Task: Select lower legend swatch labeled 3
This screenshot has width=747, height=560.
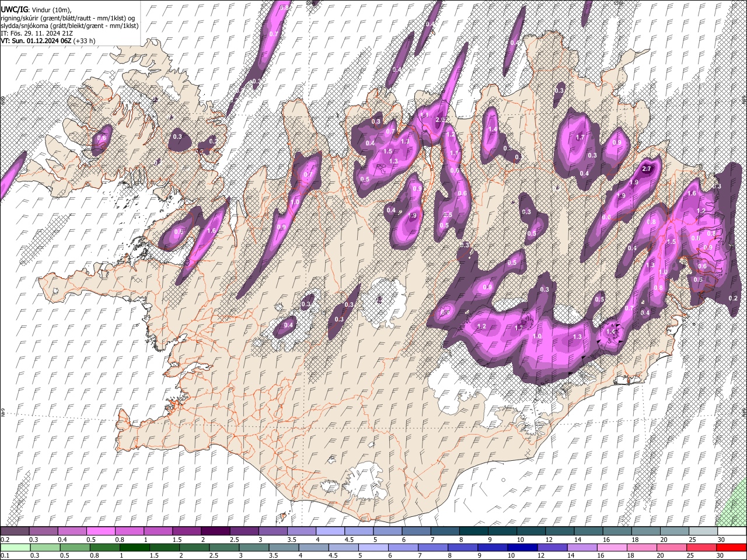Action: tap(254, 547)
